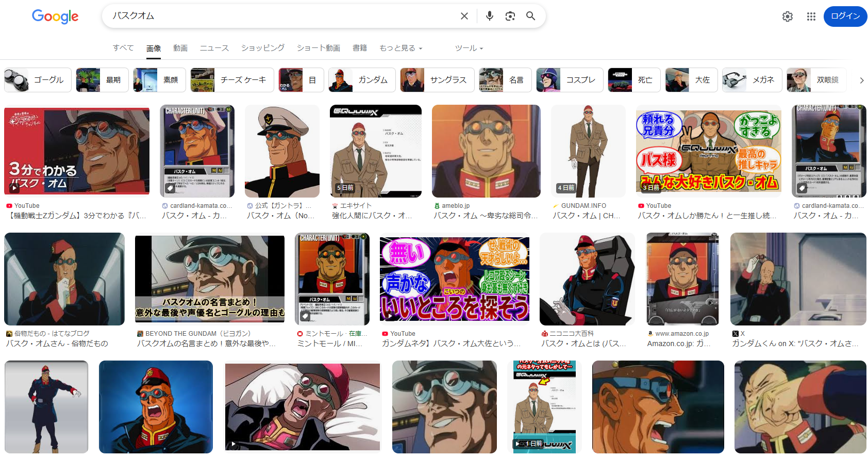This screenshot has width=868, height=457.
Task: Open the みんな大好きバスク・オム YouTube thumbnail
Action: point(709,151)
